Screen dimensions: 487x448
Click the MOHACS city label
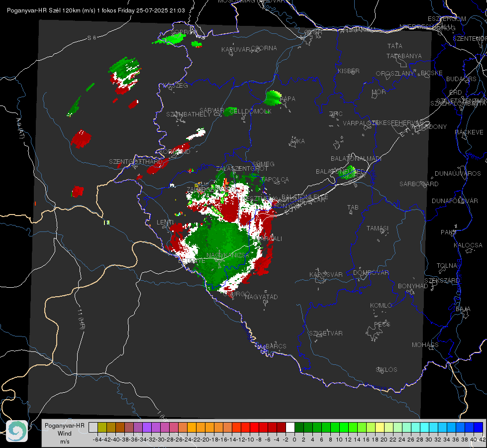(425, 345)
